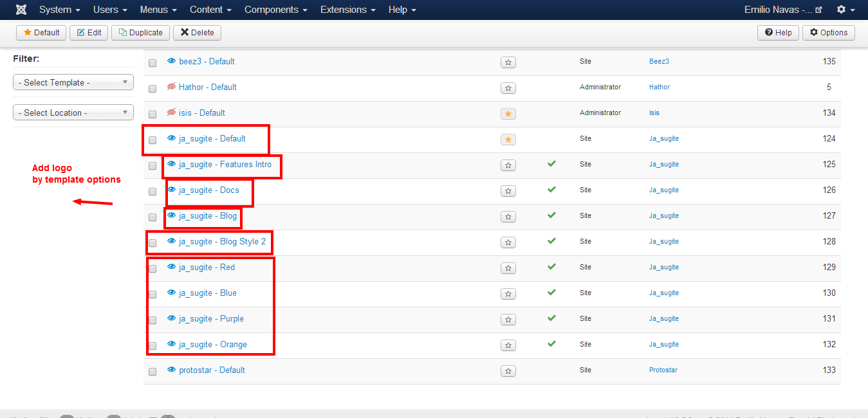Open the Menus menu
This screenshot has width=868, height=418.
pyautogui.click(x=158, y=10)
